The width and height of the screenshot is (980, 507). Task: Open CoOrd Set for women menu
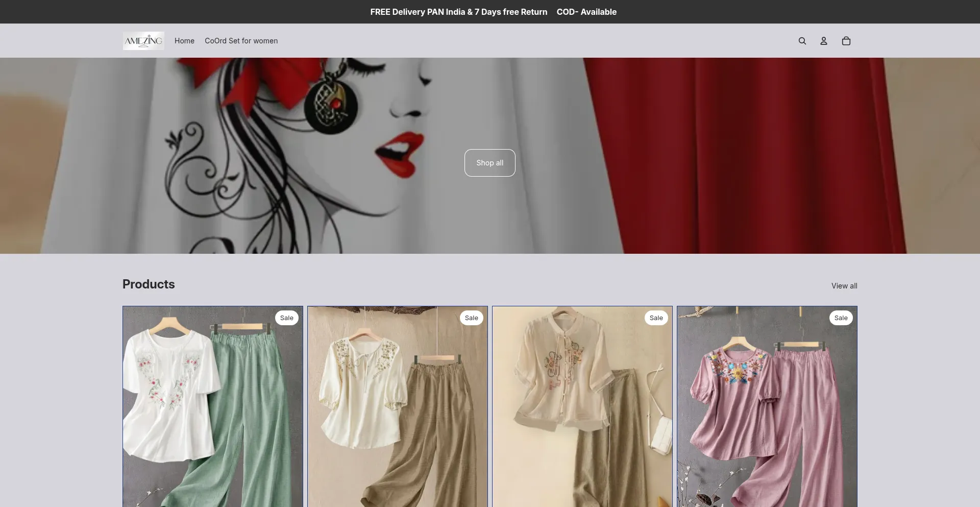click(x=241, y=41)
